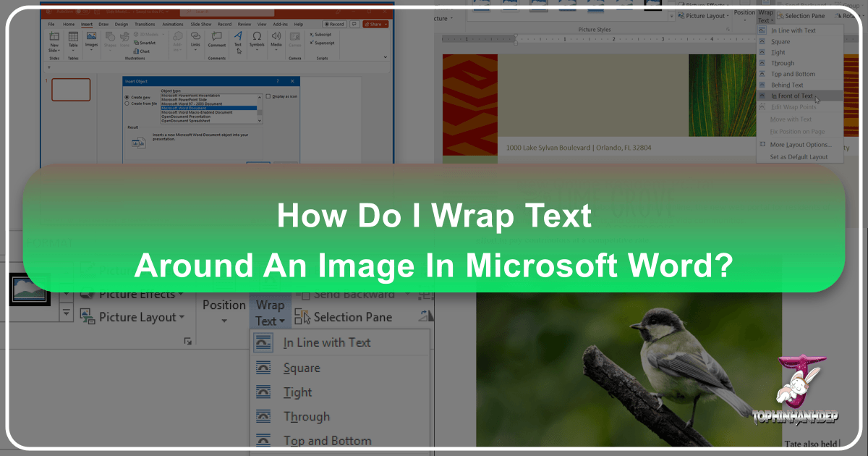Click the Text insert icon
This screenshot has width=868, height=456.
tap(238, 37)
